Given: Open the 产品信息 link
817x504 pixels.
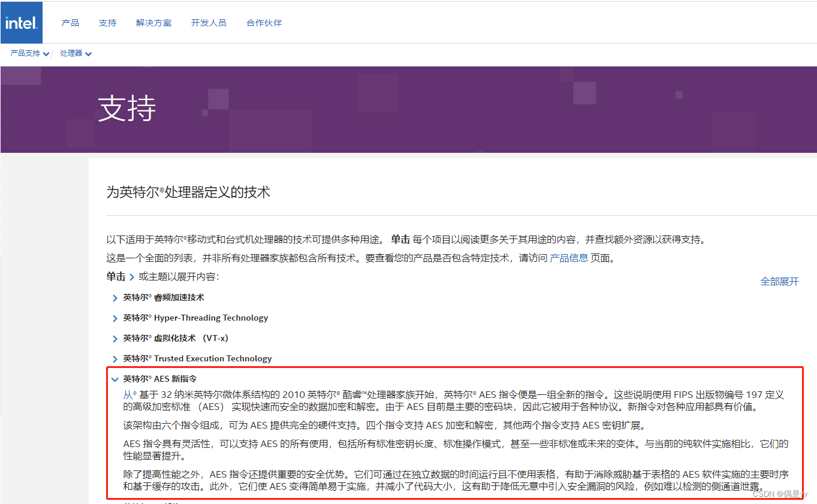Looking at the screenshot, I should (569, 258).
